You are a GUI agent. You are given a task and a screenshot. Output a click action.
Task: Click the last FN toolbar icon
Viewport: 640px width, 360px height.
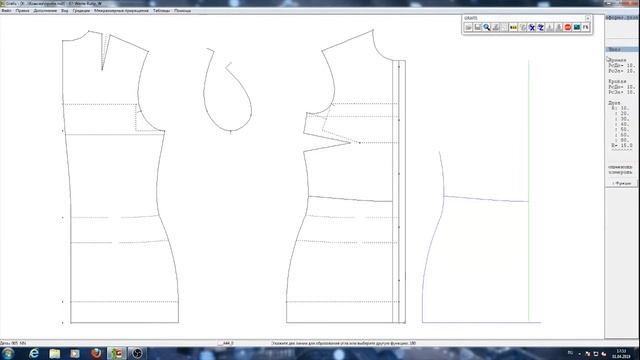click(586, 27)
